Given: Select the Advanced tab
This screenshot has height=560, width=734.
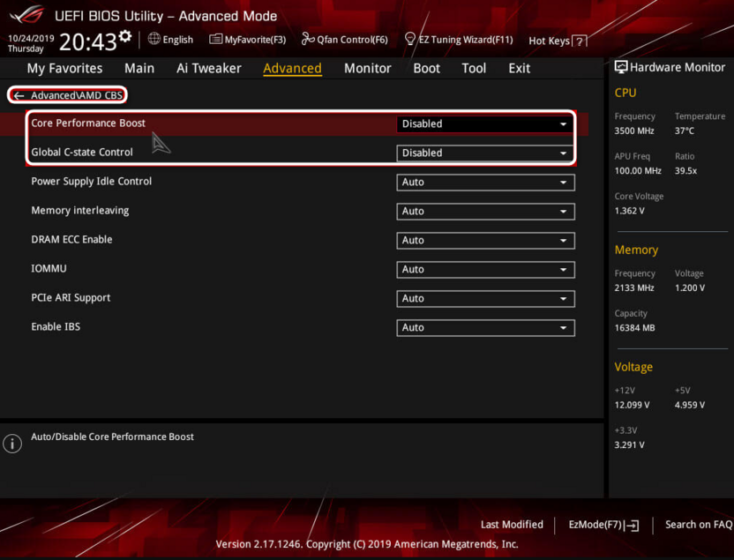Looking at the screenshot, I should coord(292,68).
